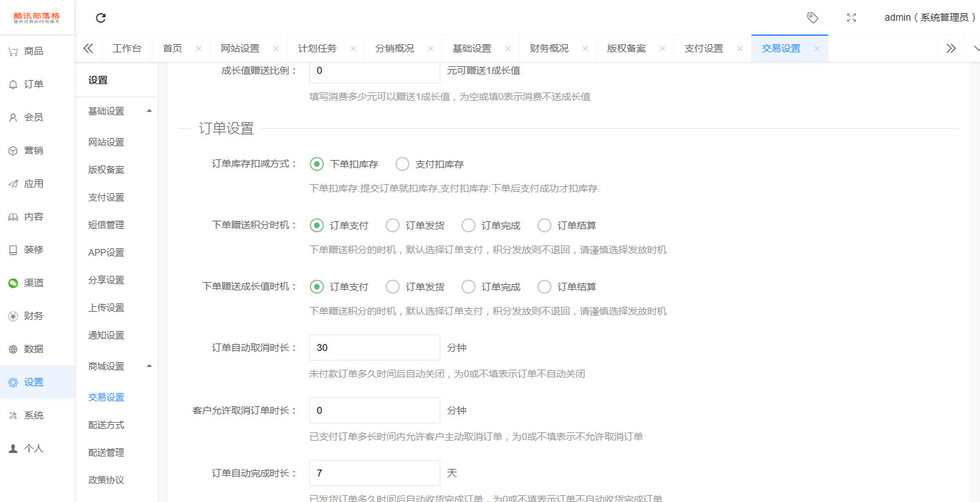Collapse the 基础设置 menu group

149,110
